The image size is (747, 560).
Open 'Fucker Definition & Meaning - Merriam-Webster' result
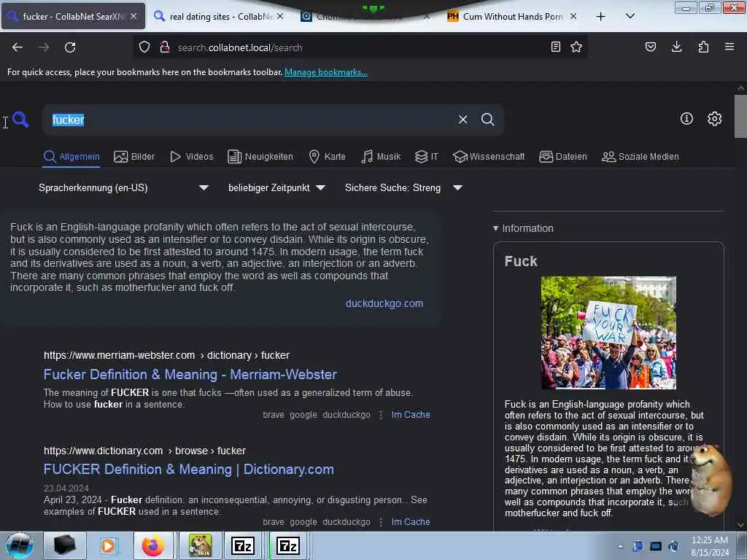click(x=190, y=374)
